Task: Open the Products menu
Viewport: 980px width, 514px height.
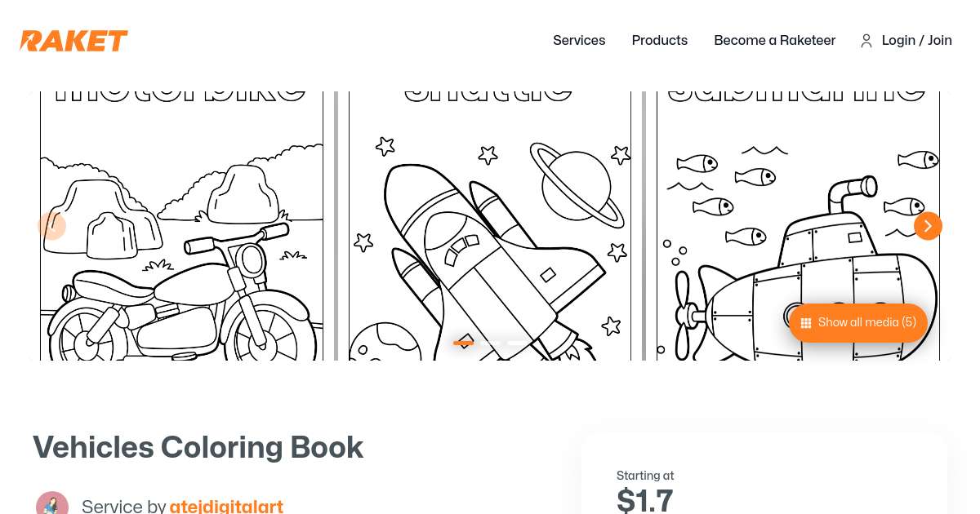Action: [x=660, y=40]
